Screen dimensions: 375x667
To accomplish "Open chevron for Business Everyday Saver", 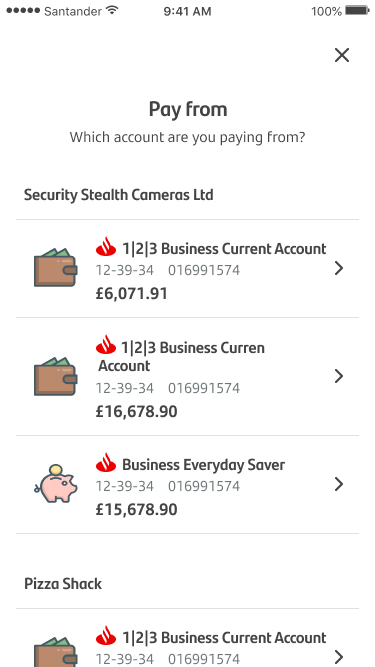I will pyautogui.click(x=338, y=484).
